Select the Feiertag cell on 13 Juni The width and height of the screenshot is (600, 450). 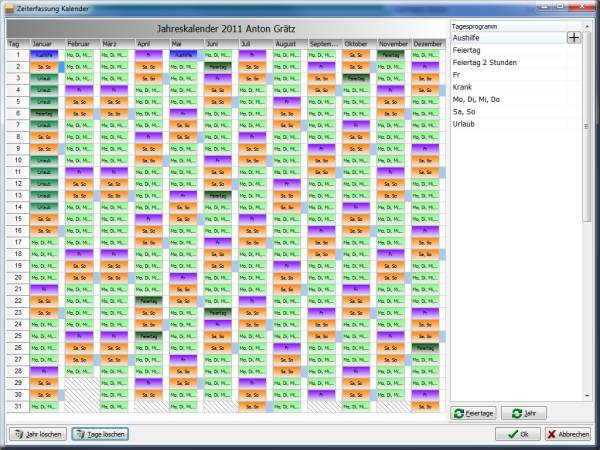coord(218,196)
